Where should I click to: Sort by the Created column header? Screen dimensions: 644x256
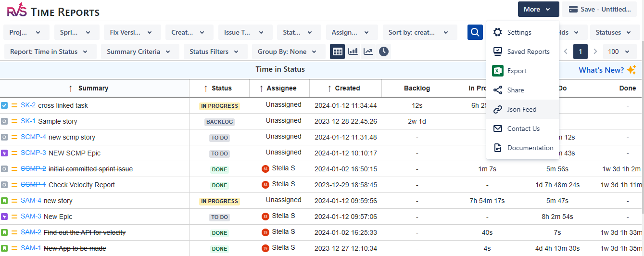[x=345, y=88]
